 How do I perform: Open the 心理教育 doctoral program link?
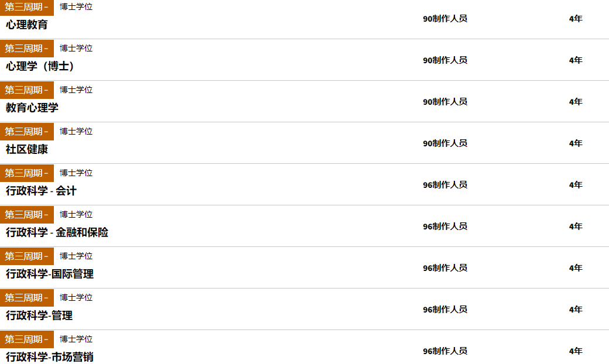click(x=27, y=25)
